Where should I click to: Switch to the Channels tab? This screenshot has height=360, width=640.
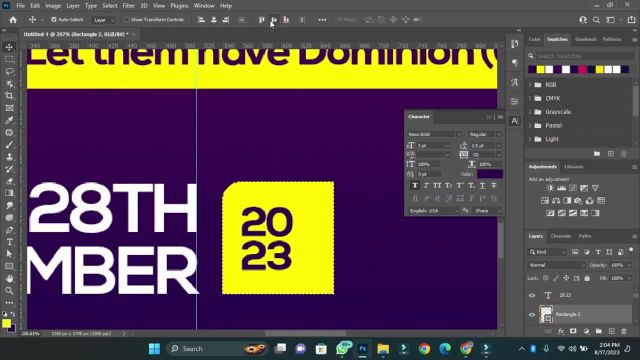tap(560, 236)
